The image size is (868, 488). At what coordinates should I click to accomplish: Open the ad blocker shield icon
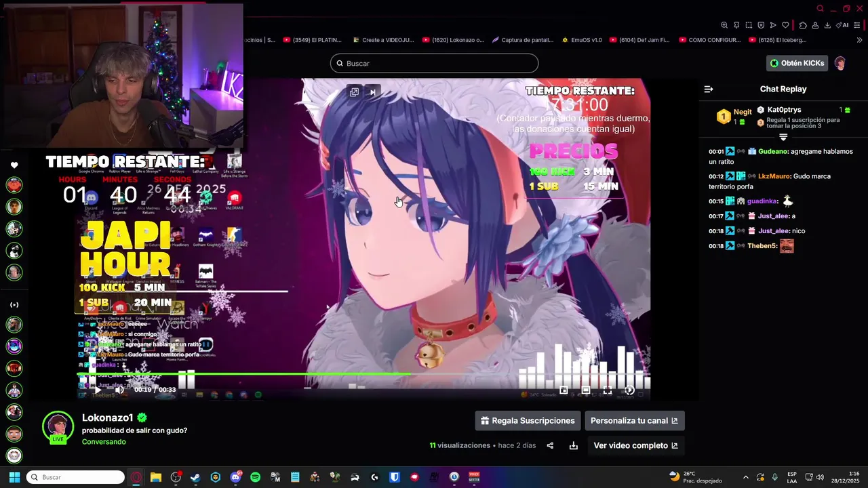pos(761,25)
